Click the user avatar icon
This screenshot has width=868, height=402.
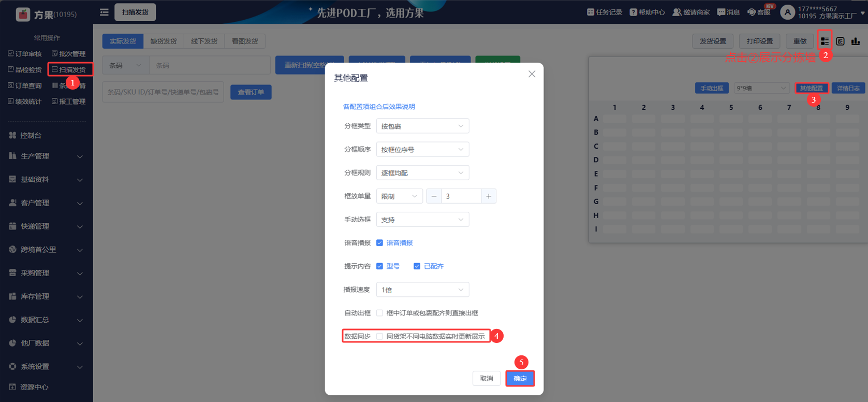(x=787, y=12)
